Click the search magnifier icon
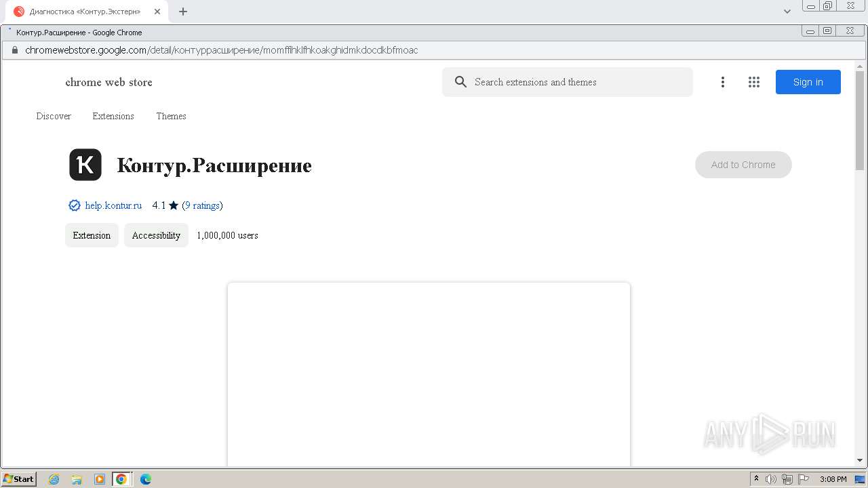868x488 pixels. 461,82
